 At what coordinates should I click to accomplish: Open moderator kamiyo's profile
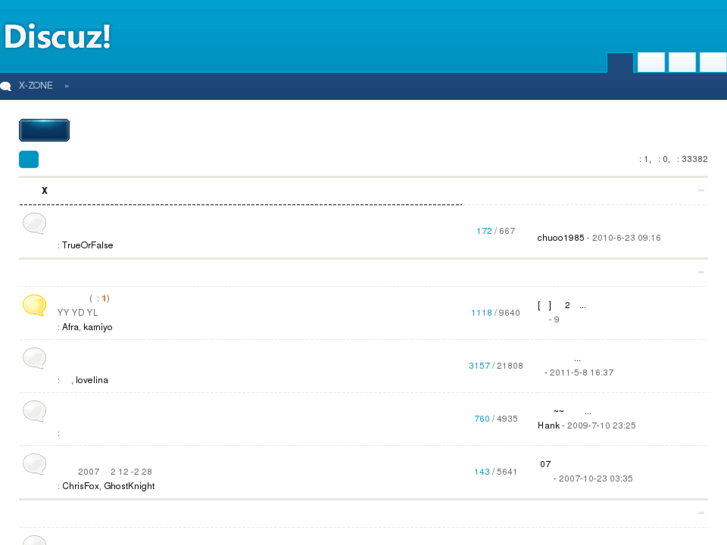tap(98, 327)
